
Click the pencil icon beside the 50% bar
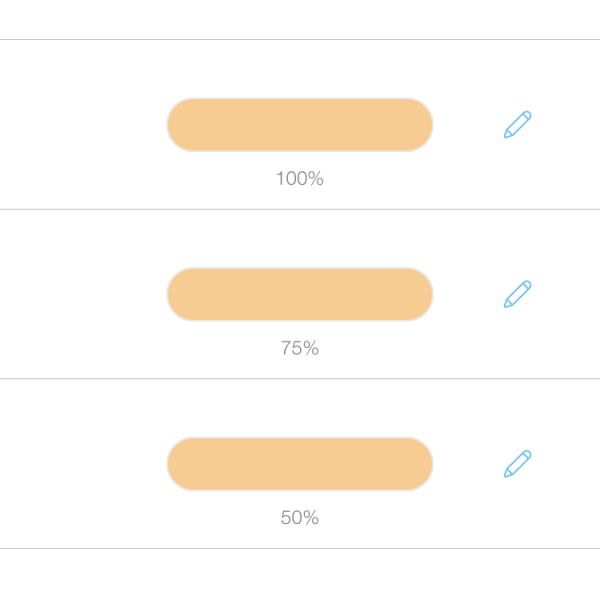(517, 464)
